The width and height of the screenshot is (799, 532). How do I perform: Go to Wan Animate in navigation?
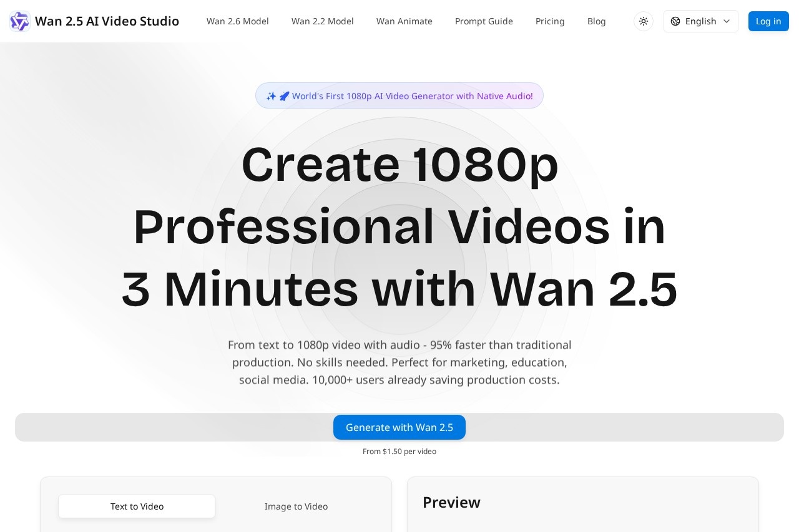tap(404, 21)
